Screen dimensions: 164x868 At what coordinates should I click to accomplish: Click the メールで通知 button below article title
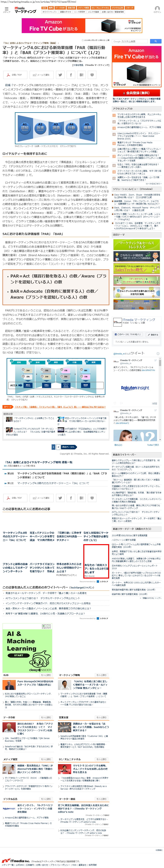point(42,75)
